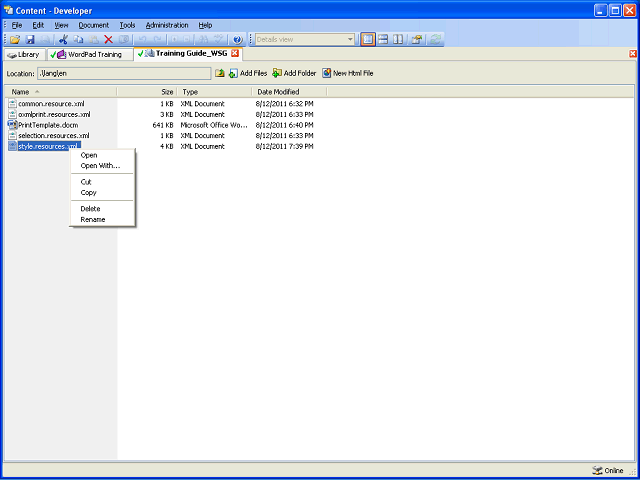Sort by the Size column header
The width and height of the screenshot is (640, 480).
[147, 92]
